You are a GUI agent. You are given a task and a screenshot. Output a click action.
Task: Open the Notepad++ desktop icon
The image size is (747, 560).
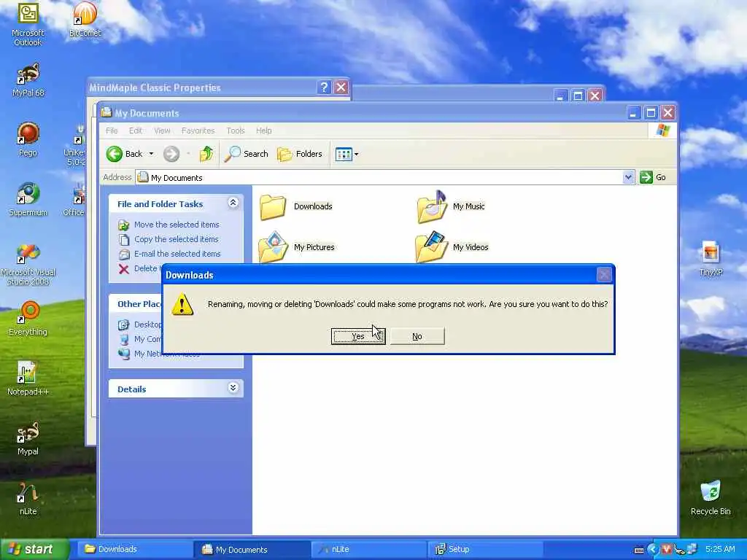pyautogui.click(x=28, y=378)
